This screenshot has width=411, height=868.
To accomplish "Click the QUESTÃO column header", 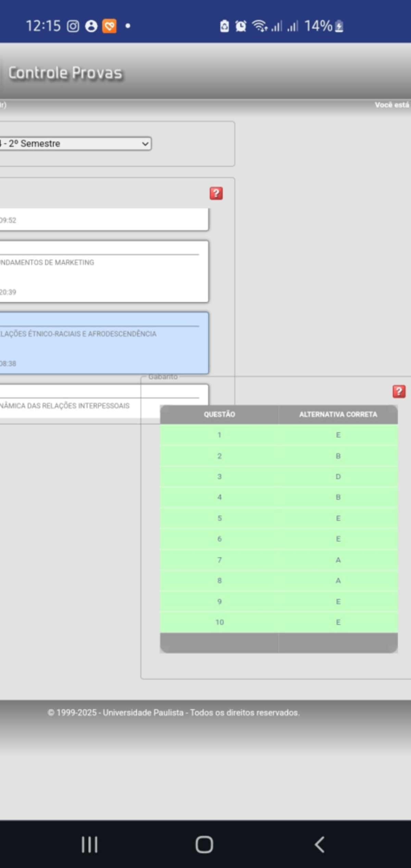I will click(219, 414).
